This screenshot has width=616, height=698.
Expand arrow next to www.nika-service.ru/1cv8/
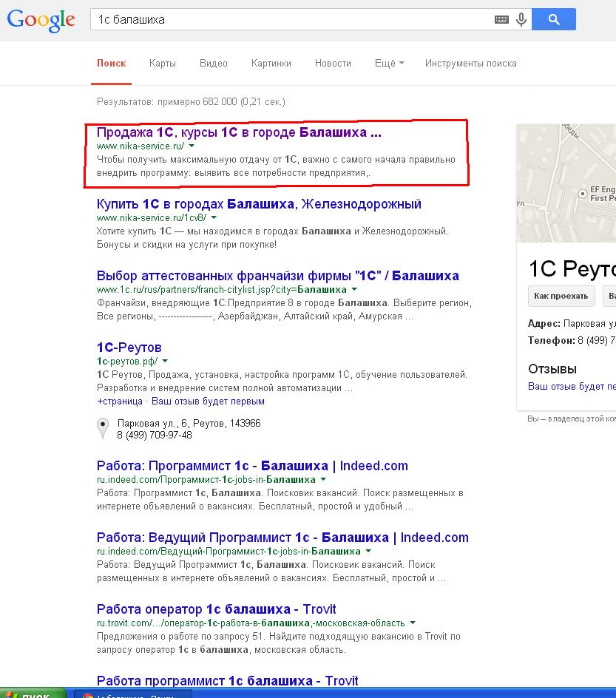point(214,217)
